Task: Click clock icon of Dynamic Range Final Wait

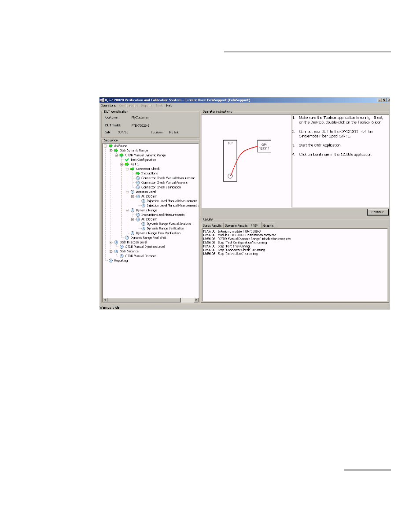Action: [x=127, y=238]
